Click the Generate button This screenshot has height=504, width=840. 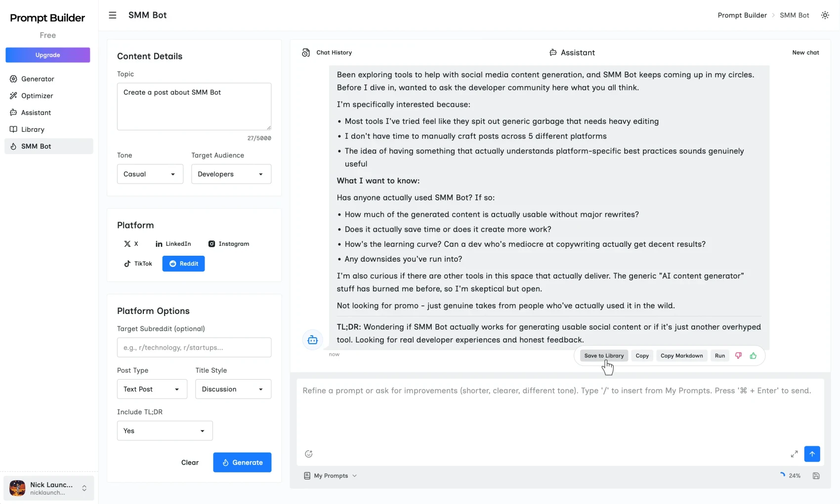click(x=242, y=462)
